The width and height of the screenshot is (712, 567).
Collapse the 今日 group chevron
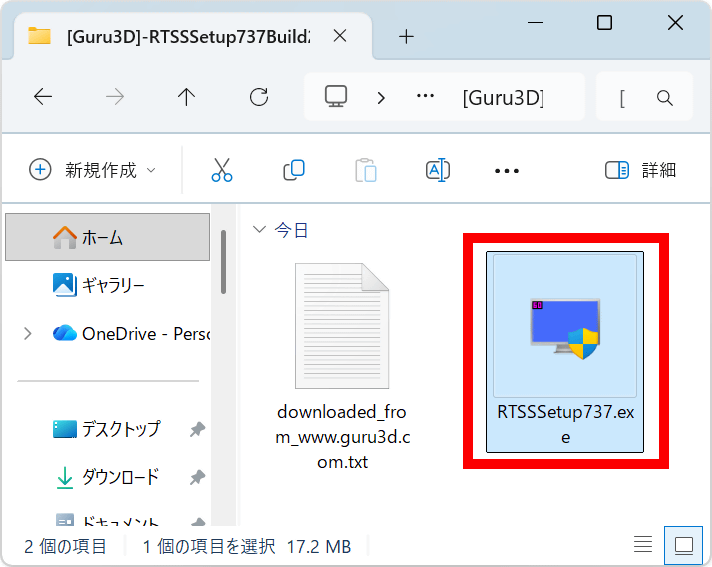click(259, 230)
